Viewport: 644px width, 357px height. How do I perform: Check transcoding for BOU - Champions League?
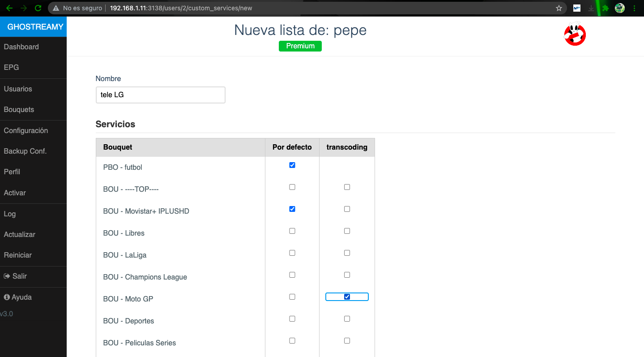347,275
